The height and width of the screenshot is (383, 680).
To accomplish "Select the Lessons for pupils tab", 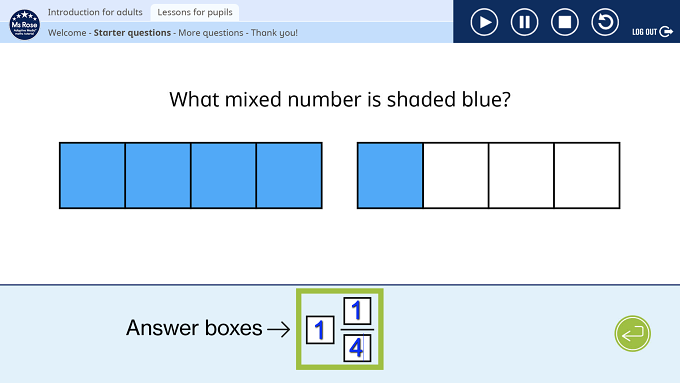I will pos(195,12).
